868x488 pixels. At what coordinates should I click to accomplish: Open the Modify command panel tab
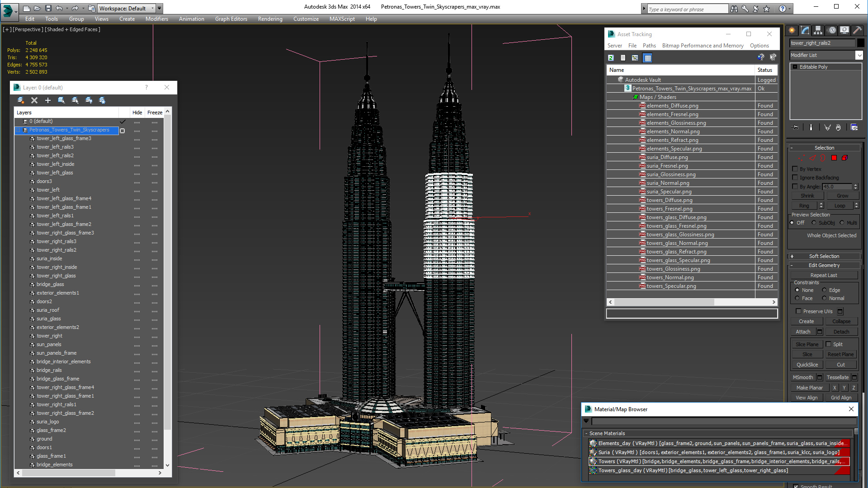click(x=805, y=30)
